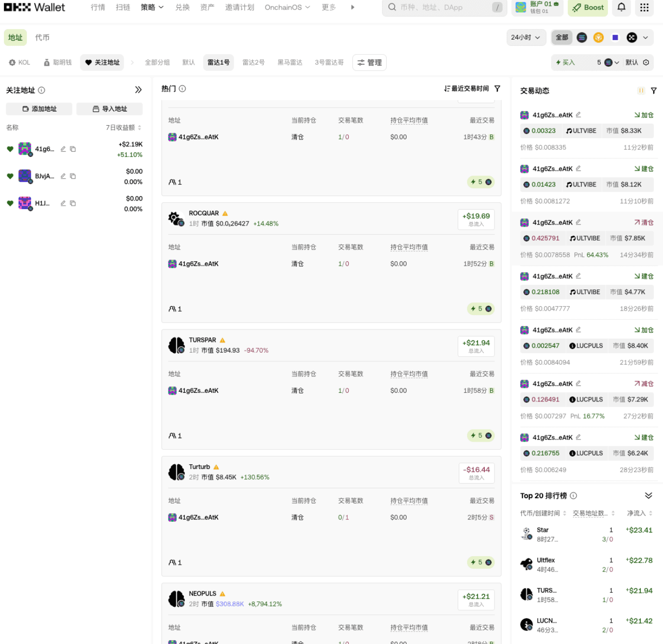Viewport: 663px width, 644px height.
Task: Click the 添加地址 button
Action: [x=39, y=109]
